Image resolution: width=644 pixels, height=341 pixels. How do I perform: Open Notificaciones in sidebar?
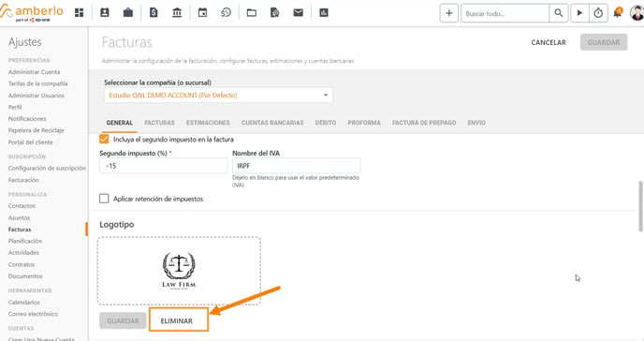click(x=27, y=118)
